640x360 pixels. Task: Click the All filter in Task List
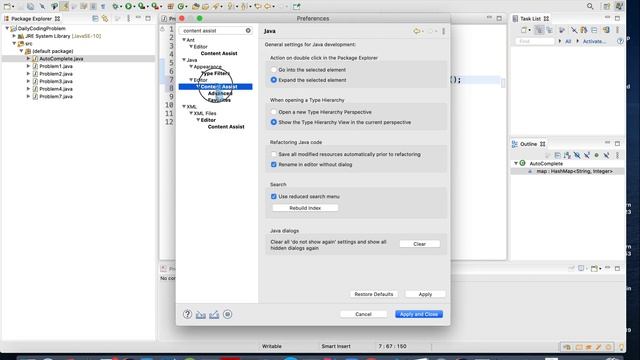click(568, 41)
